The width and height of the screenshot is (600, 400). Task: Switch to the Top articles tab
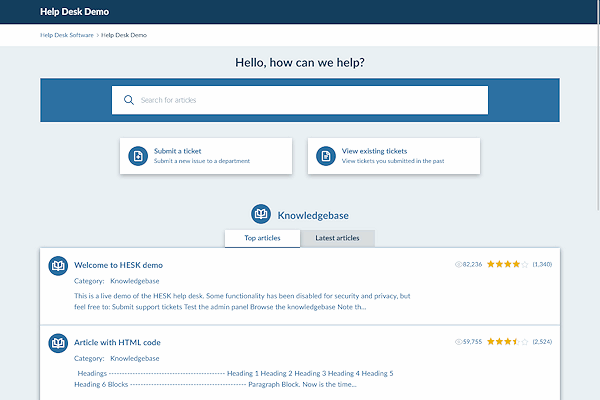tap(262, 238)
